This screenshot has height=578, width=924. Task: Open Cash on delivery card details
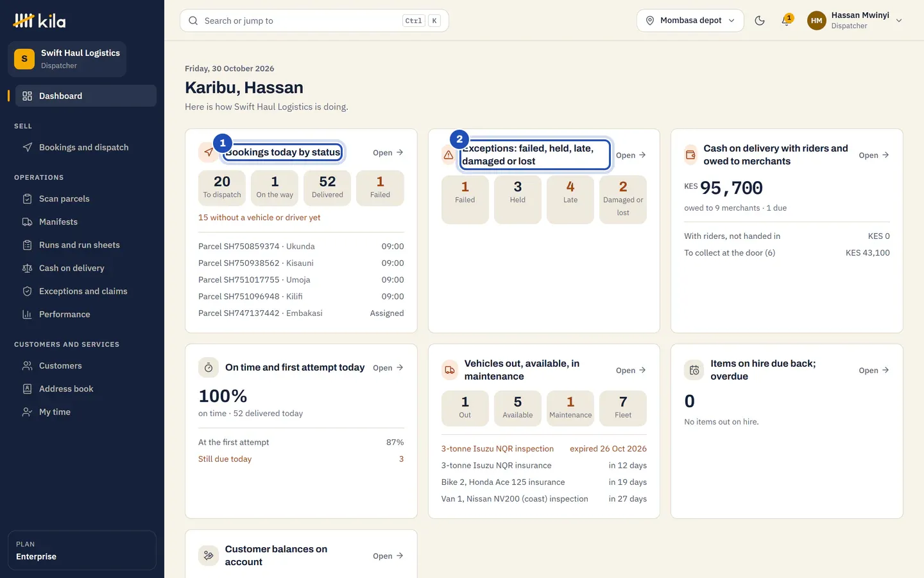[x=874, y=155]
